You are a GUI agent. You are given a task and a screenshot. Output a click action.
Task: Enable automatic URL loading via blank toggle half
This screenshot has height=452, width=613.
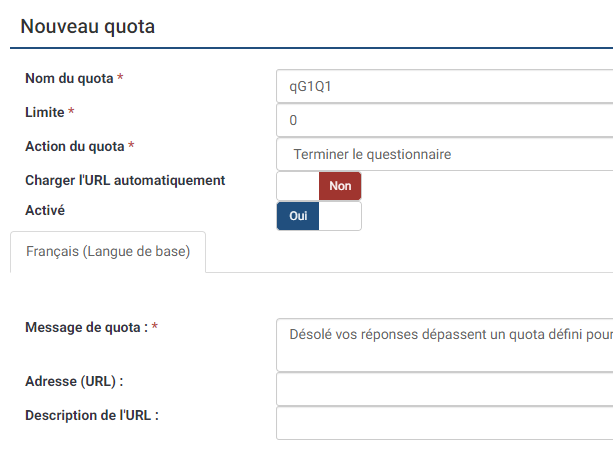click(298, 186)
